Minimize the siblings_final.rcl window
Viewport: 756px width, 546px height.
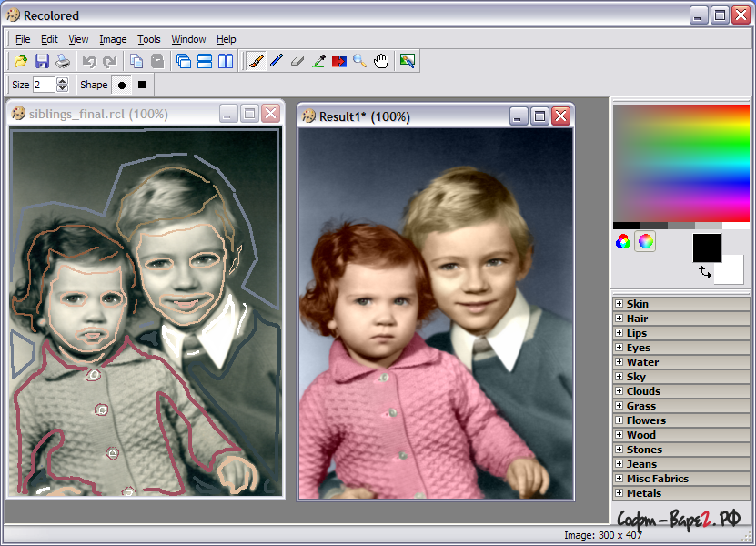coord(228,114)
